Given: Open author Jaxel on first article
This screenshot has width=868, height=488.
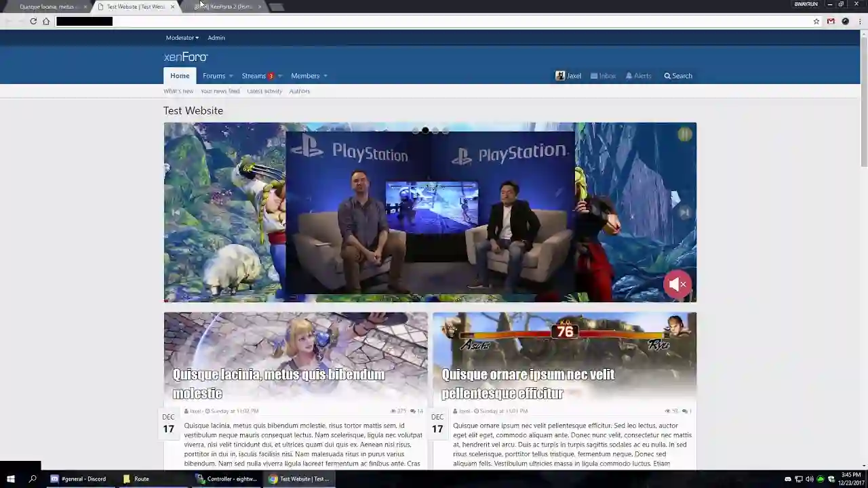Looking at the screenshot, I should click(195, 411).
